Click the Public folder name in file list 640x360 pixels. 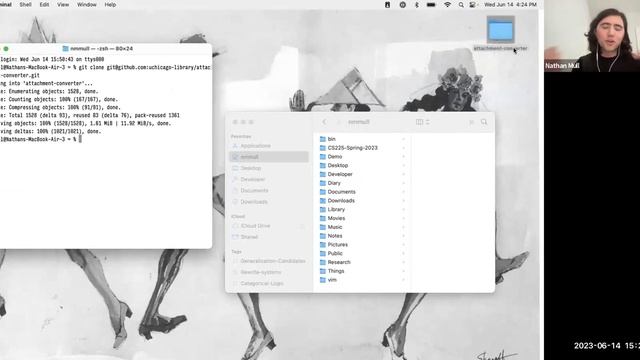coord(335,253)
